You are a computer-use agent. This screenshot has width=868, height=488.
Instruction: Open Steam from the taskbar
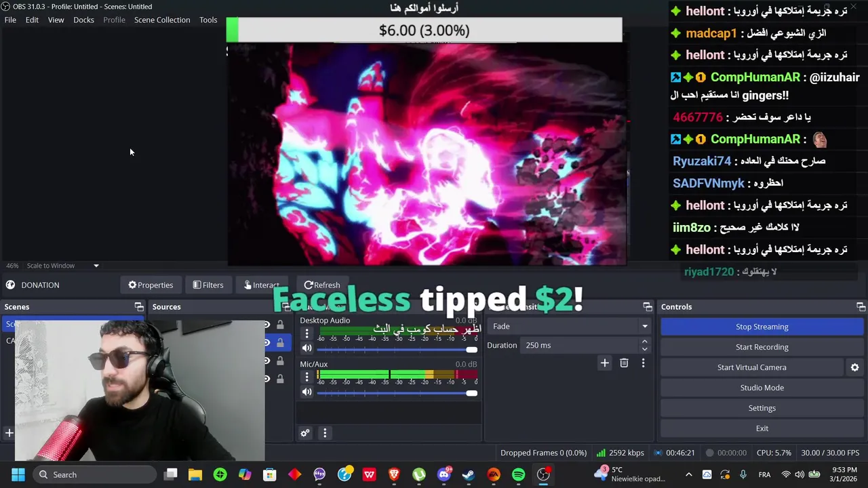tap(469, 474)
